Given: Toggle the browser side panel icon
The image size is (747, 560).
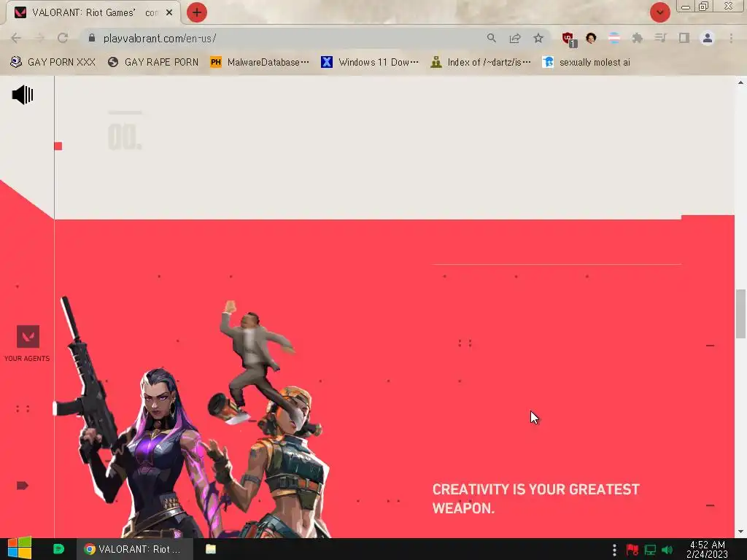Looking at the screenshot, I should (684, 38).
